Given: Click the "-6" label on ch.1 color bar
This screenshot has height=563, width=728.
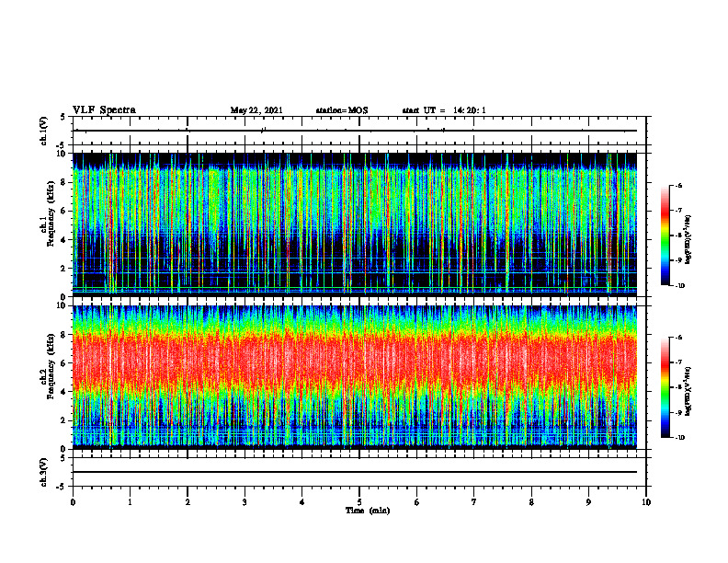Looking at the screenshot, I should point(677,186).
